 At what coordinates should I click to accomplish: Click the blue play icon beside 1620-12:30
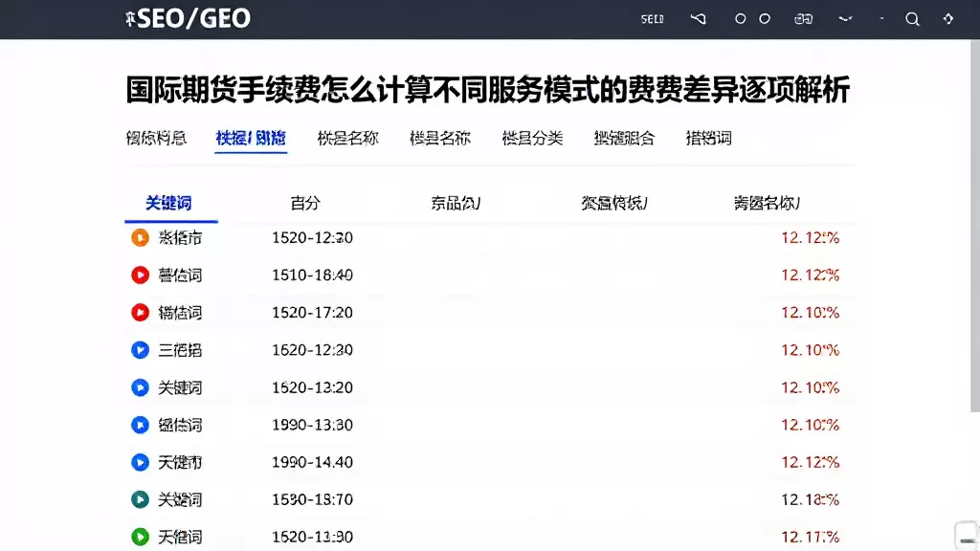point(140,350)
